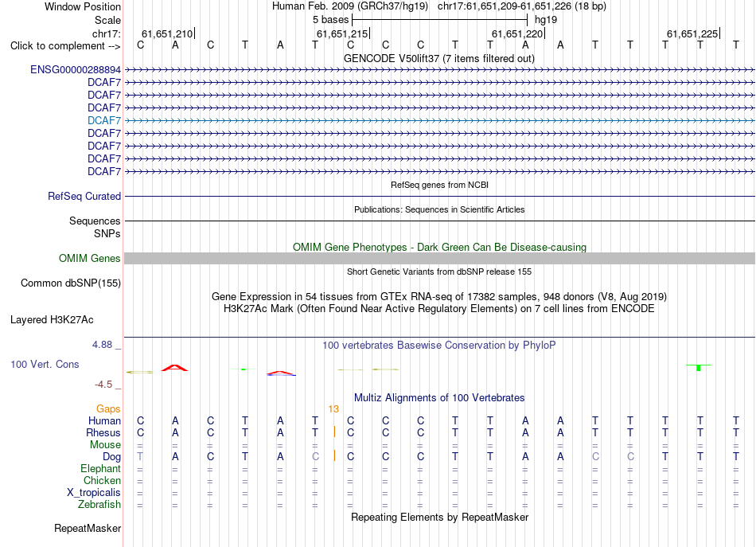Select the Zebrafish species label
Viewport: 756px width, 547px height.
99,505
